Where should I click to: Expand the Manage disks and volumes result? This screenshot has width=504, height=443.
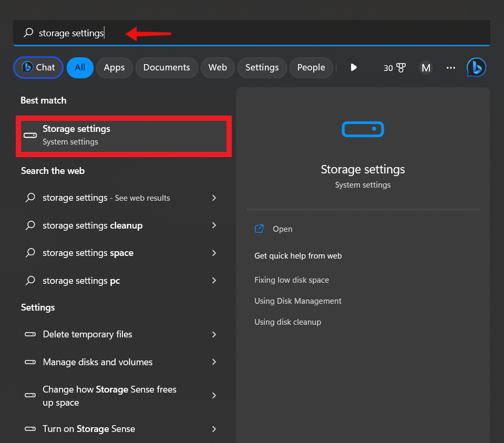[x=214, y=362]
